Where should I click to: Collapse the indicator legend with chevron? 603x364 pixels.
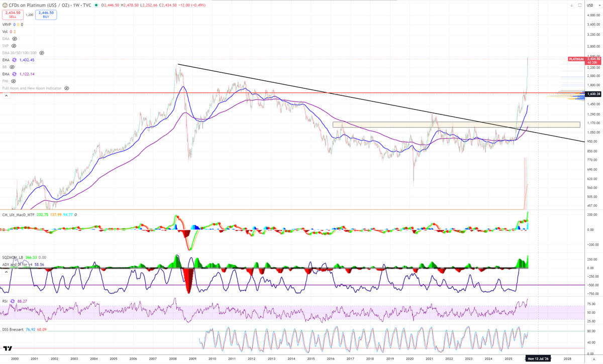click(x=7, y=95)
